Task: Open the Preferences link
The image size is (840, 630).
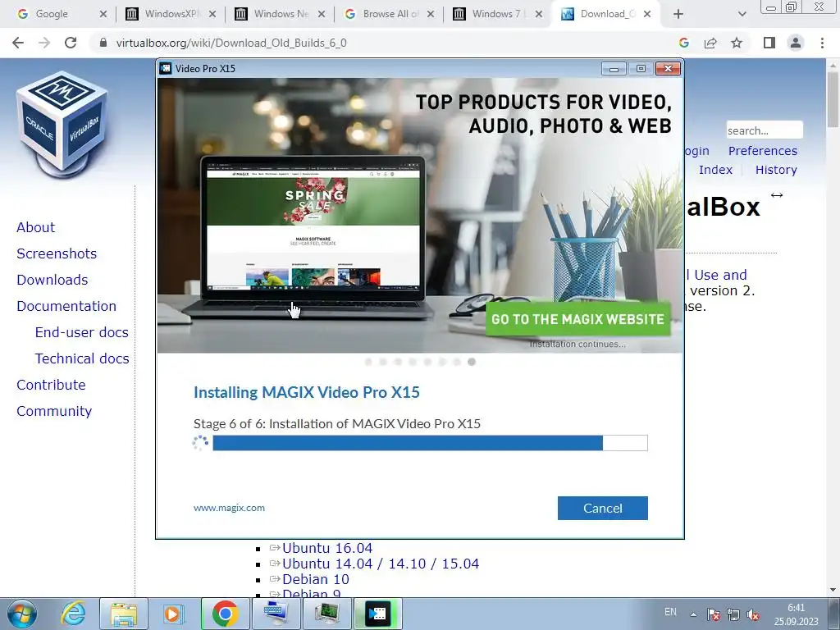Action: click(763, 151)
